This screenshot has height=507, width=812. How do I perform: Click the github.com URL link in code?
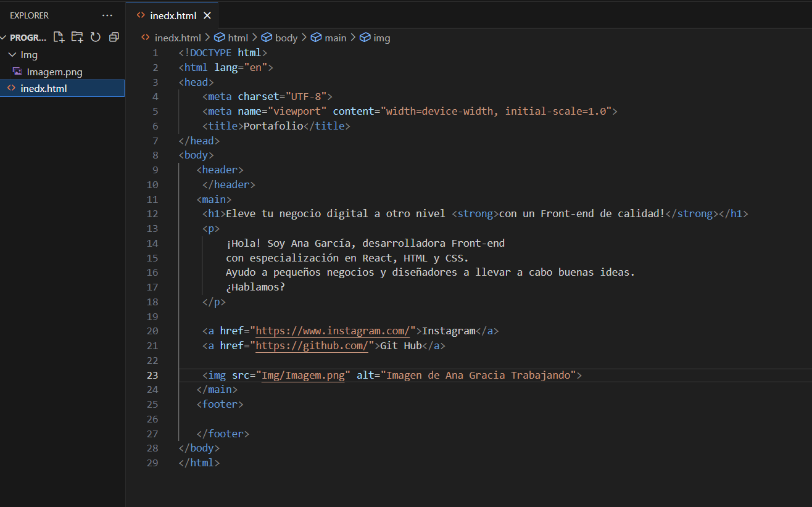click(x=312, y=346)
